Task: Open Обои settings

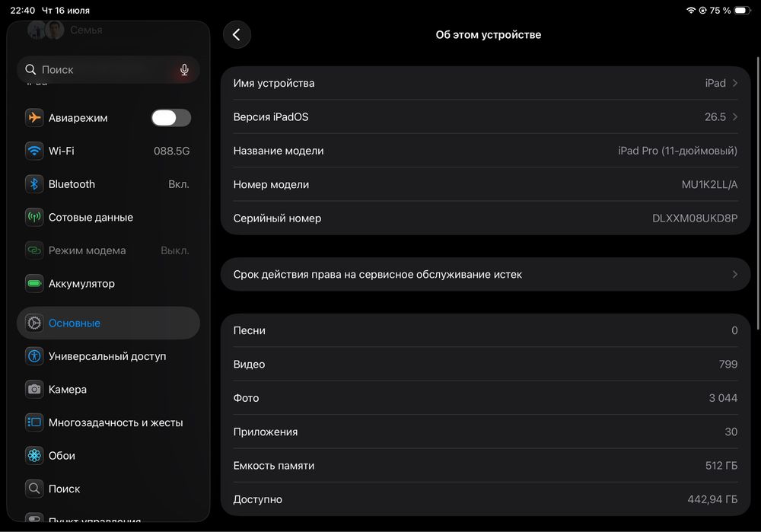Action: [x=108, y=455]
